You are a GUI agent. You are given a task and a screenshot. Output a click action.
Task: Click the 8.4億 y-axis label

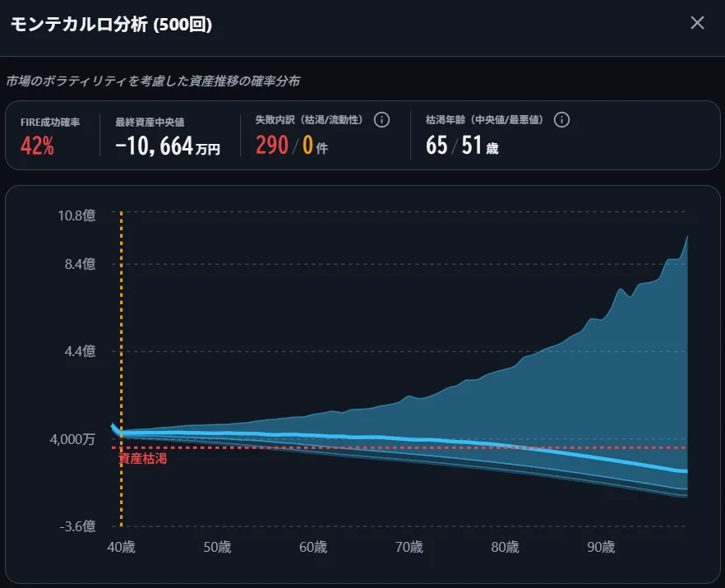(80, 264)
